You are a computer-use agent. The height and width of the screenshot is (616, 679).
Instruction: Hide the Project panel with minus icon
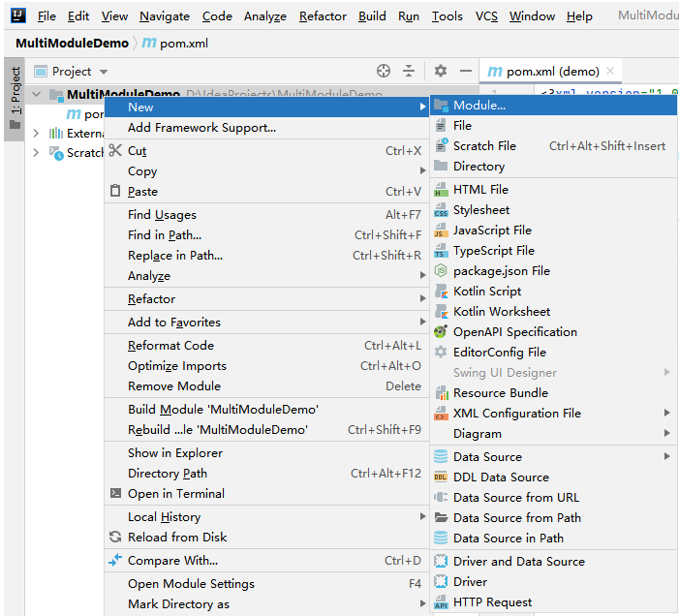[466, 71]
